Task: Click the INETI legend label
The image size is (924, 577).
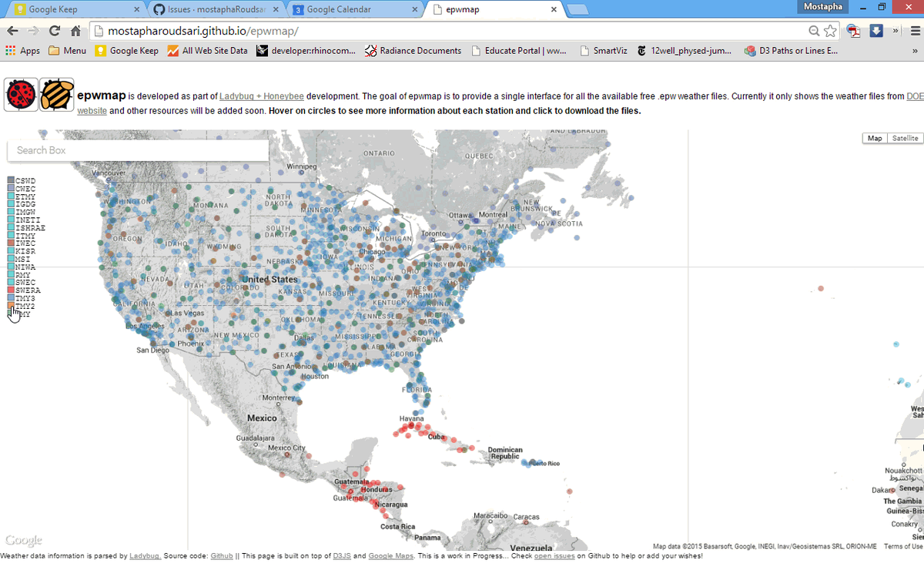Action: click(x=28, y=220)
